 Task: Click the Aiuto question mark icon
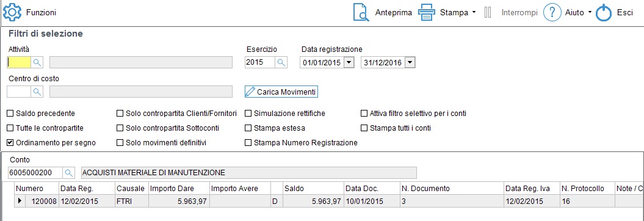pyautogui.click(x=552, y=12)
